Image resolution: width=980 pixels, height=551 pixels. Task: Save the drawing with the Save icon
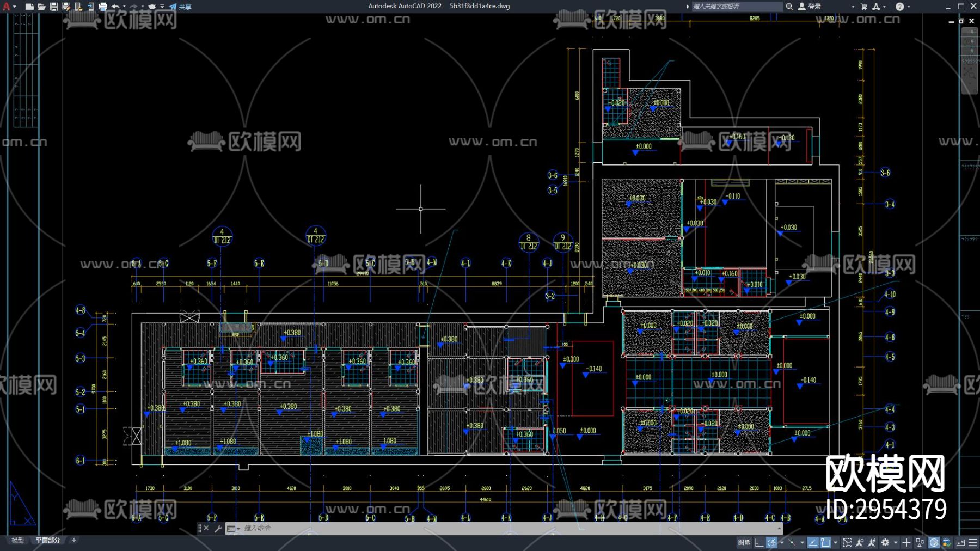pos(54,7)
